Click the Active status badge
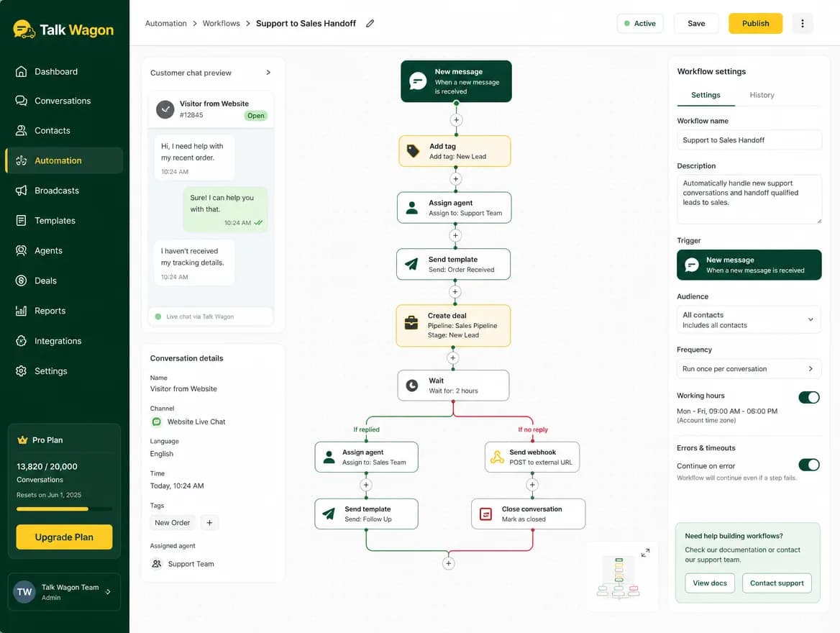Viewport: 840px width, 633px height. coord(639,24)
